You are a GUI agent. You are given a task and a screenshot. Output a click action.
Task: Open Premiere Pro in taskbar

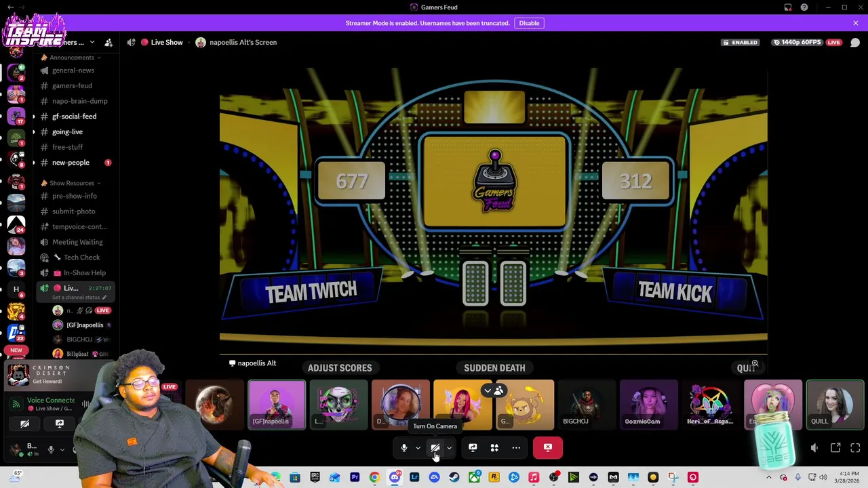355,478
